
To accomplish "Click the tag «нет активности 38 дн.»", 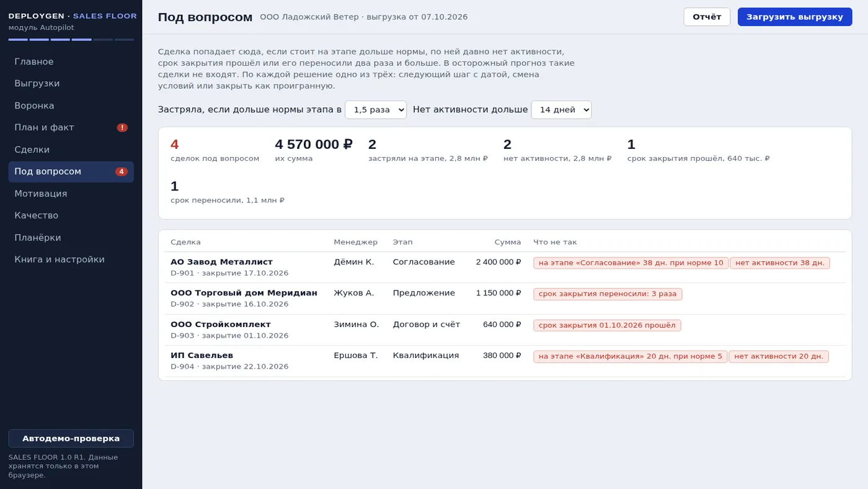I will (x=780, y=263).
